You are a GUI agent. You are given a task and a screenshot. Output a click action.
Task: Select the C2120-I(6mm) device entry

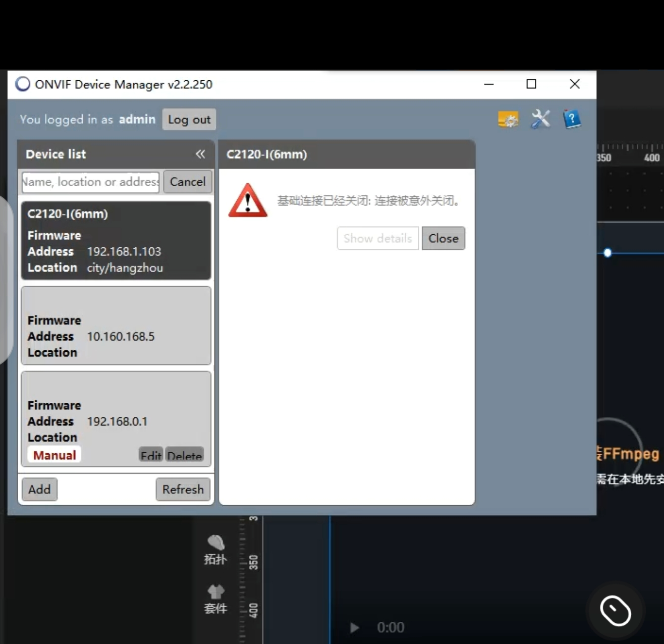point(116,241)
